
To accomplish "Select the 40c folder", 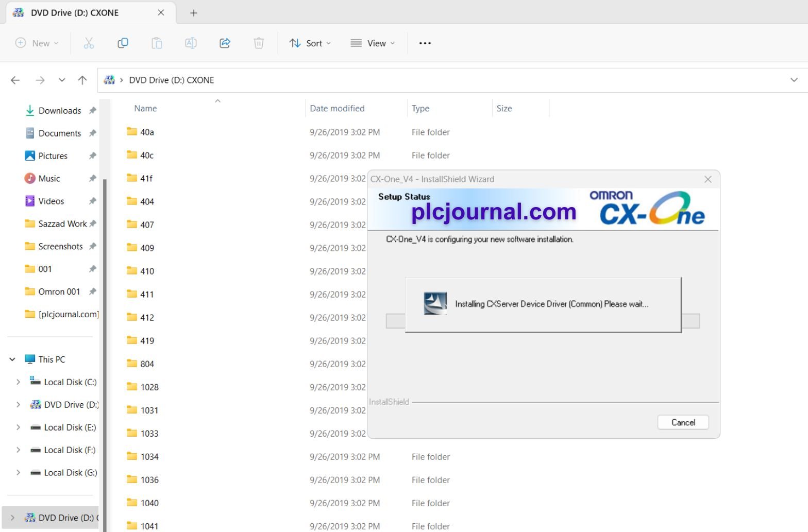I will 147,156.
